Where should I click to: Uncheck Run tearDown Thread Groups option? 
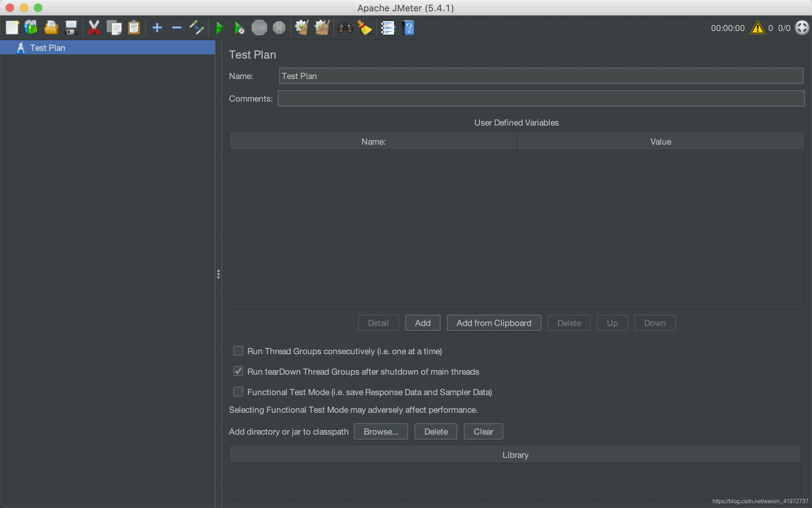[x=238, y=371]
